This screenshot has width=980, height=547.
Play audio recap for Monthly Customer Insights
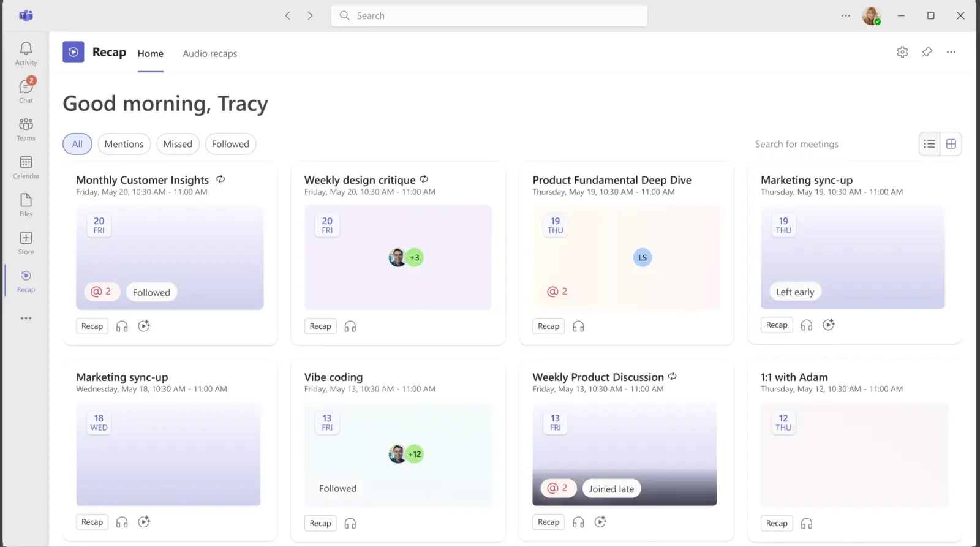(122, 326)
